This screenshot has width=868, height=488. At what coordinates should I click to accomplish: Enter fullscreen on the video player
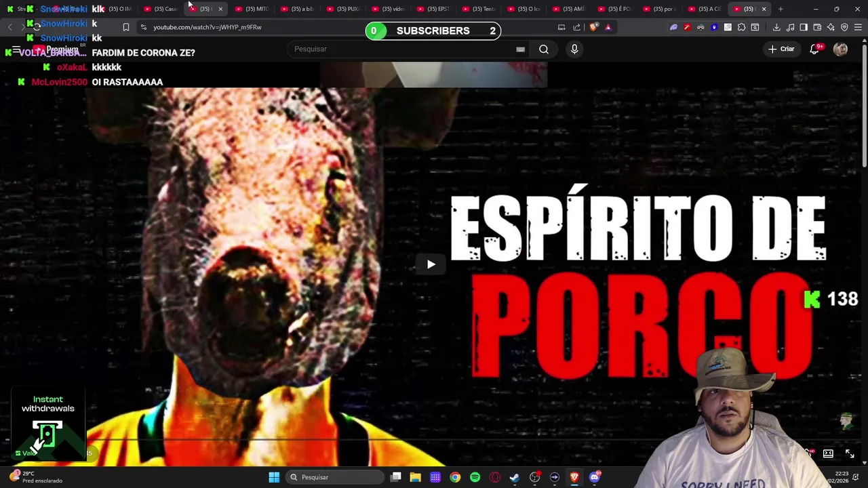(x=850, y=453)
